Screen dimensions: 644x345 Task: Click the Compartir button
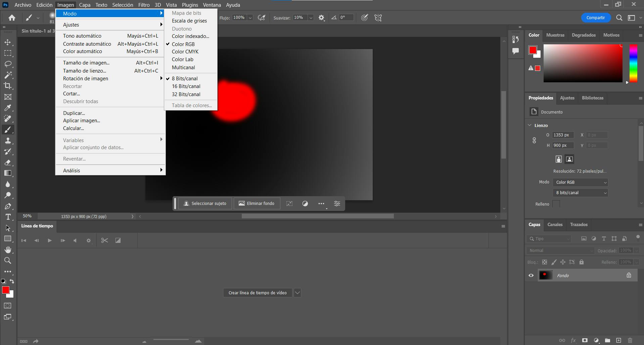(x=596, y=18)
